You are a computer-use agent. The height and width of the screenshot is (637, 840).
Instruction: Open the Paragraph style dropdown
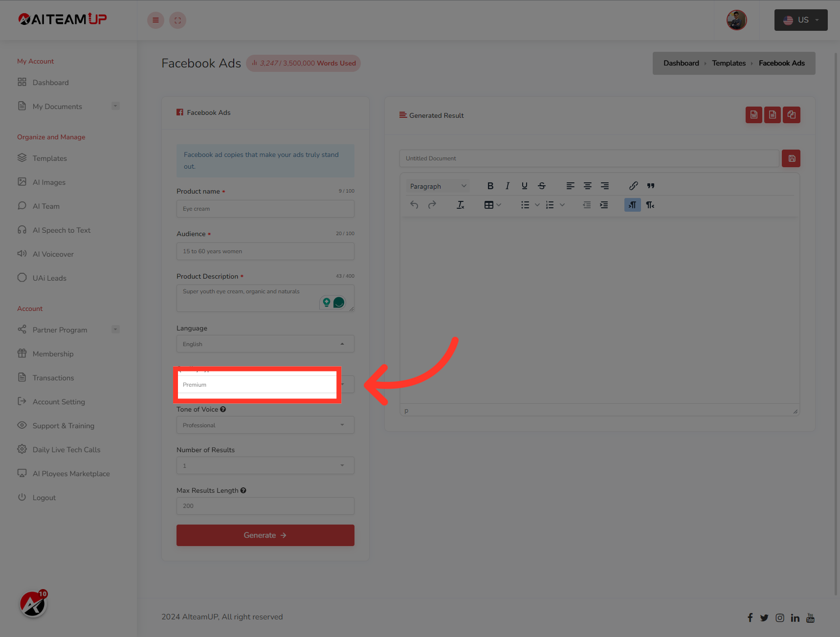pyautogui.click(x=438, y=186)
